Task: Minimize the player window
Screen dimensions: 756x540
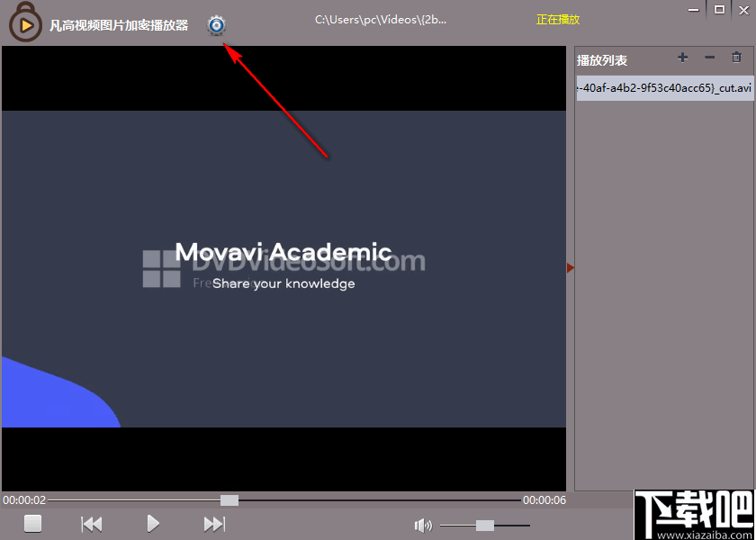Action: pyautogui.click(x=692, y=9)
